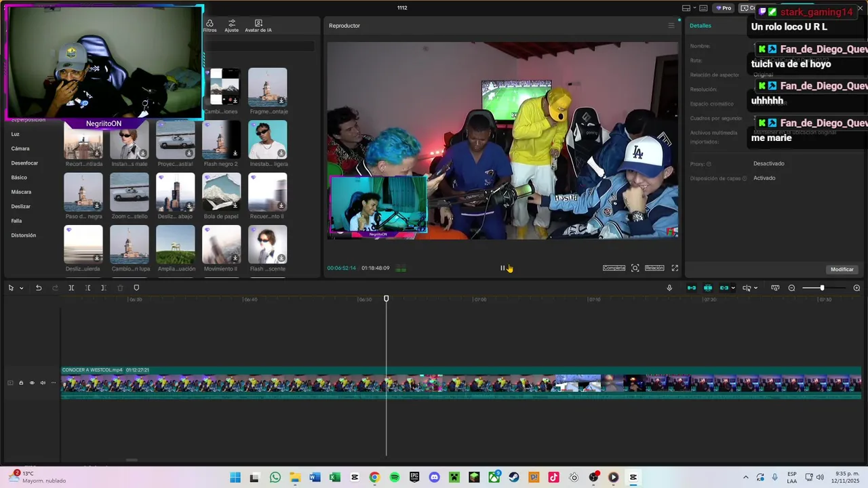The height and width of the screenshot is (488, 868).
Task: Open Spotify from the taskbar
Action: point(395,477)
